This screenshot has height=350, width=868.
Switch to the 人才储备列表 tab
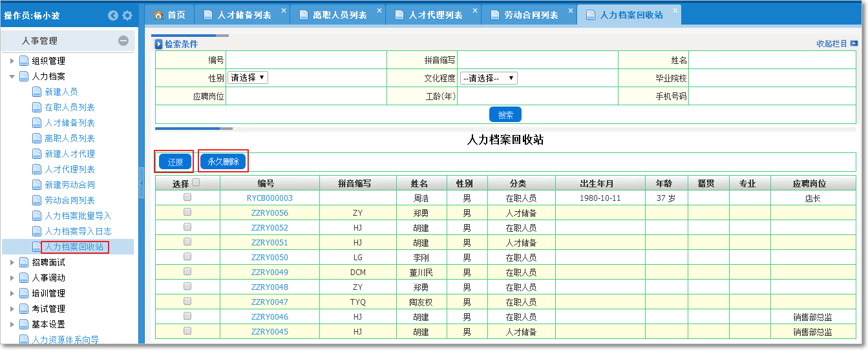242,15
